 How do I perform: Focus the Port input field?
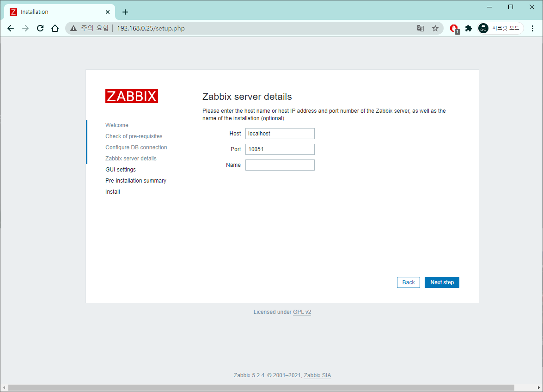click(x=280, y=149)
